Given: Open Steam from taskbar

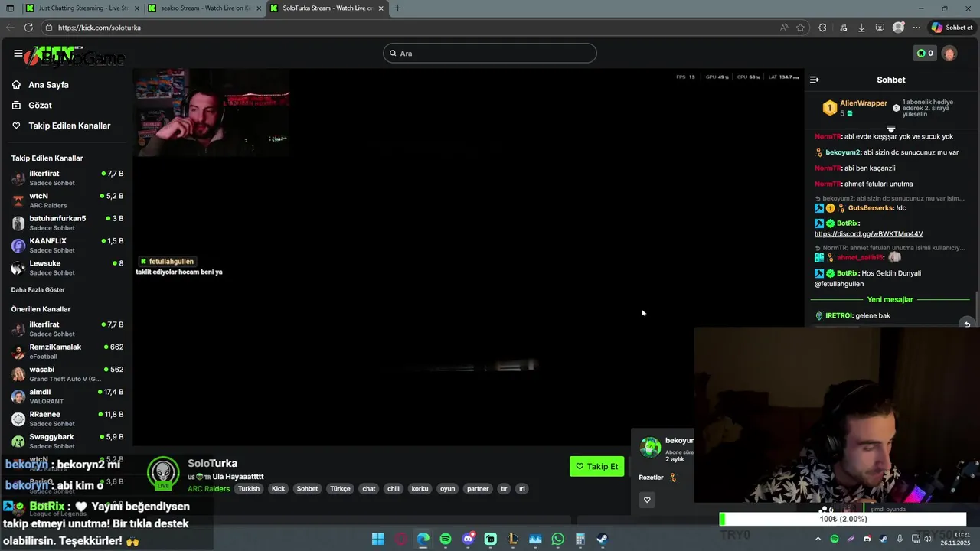Looking at the screenshot, I should [603, 540].
